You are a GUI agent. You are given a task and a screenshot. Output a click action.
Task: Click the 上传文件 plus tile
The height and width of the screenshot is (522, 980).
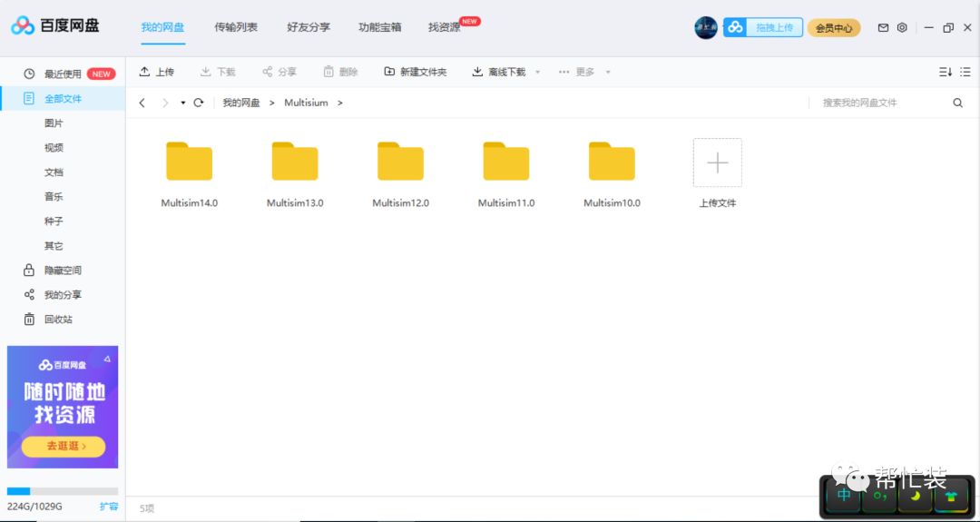pyautogui.click(x=718, y=163)
